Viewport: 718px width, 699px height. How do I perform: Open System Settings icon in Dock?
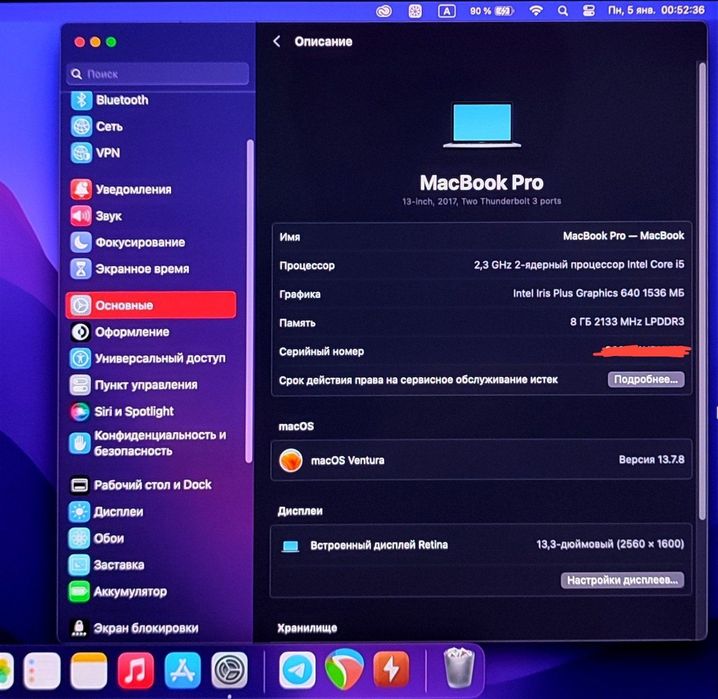pyautogui.click(x=229, y=671)
